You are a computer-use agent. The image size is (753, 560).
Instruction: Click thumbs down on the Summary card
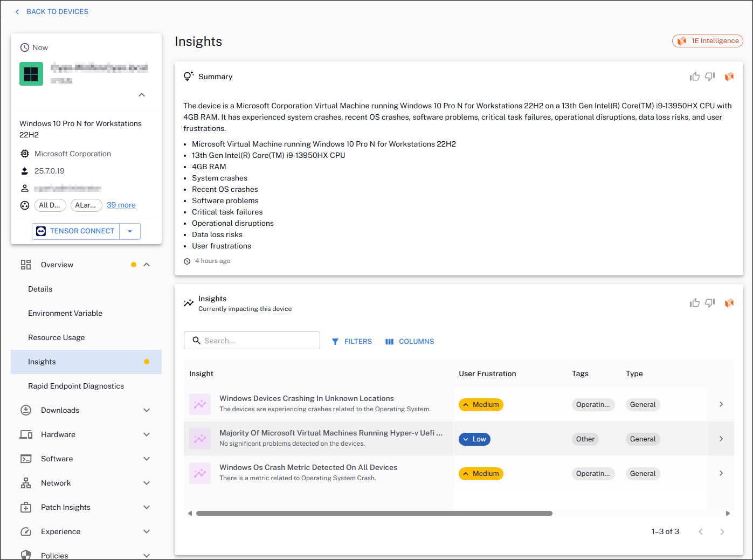[710, 77]
